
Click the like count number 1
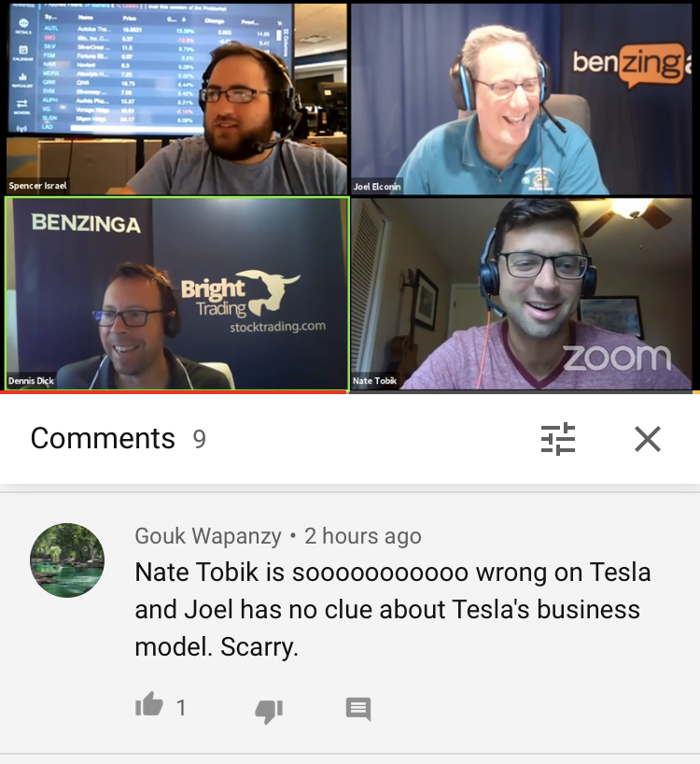coord(181,708)
